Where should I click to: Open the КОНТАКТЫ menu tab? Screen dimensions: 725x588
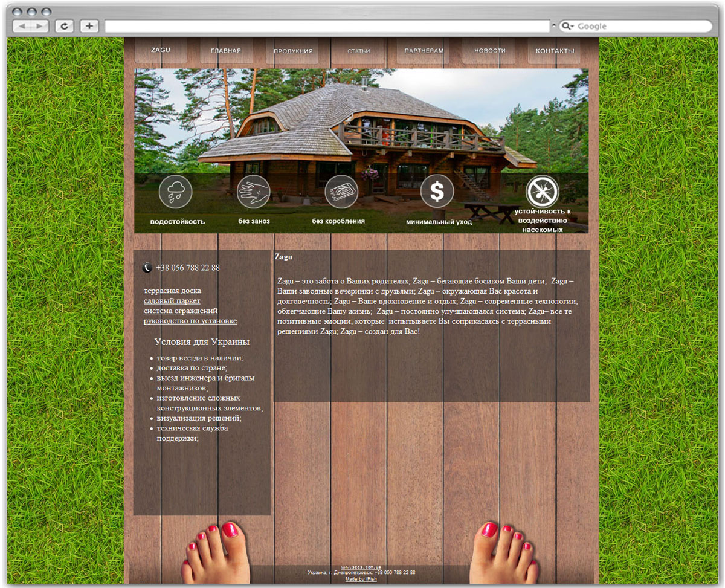(x=555, y=51)
